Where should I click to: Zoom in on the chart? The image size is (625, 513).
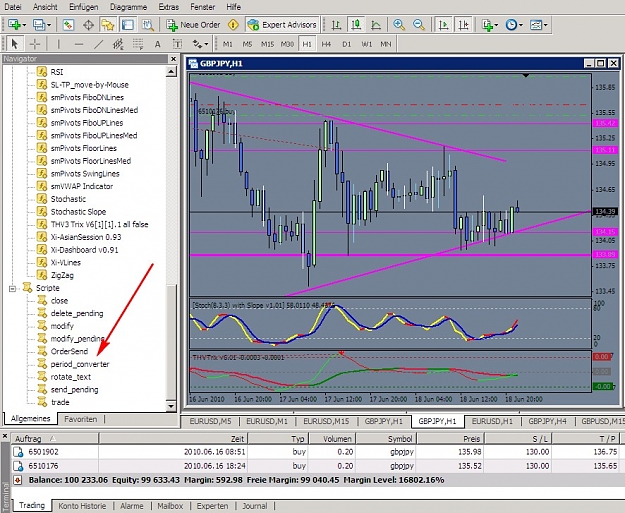point(399,25)
